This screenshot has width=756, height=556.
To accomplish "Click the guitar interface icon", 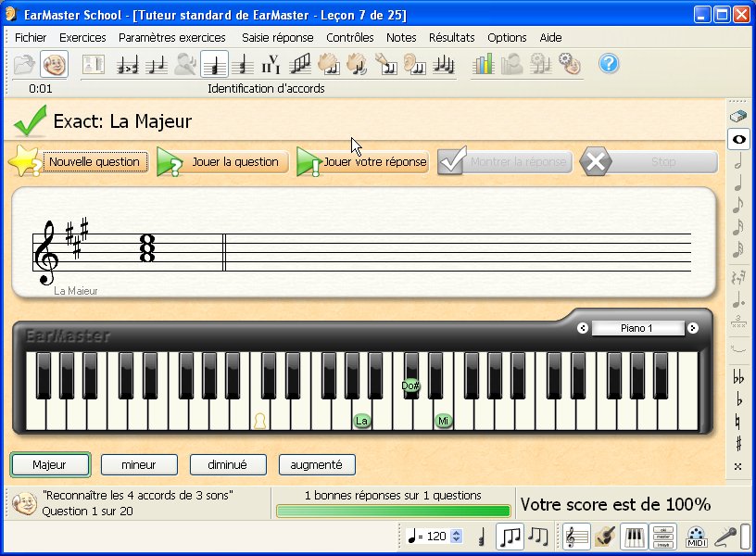I will point(606,536).
